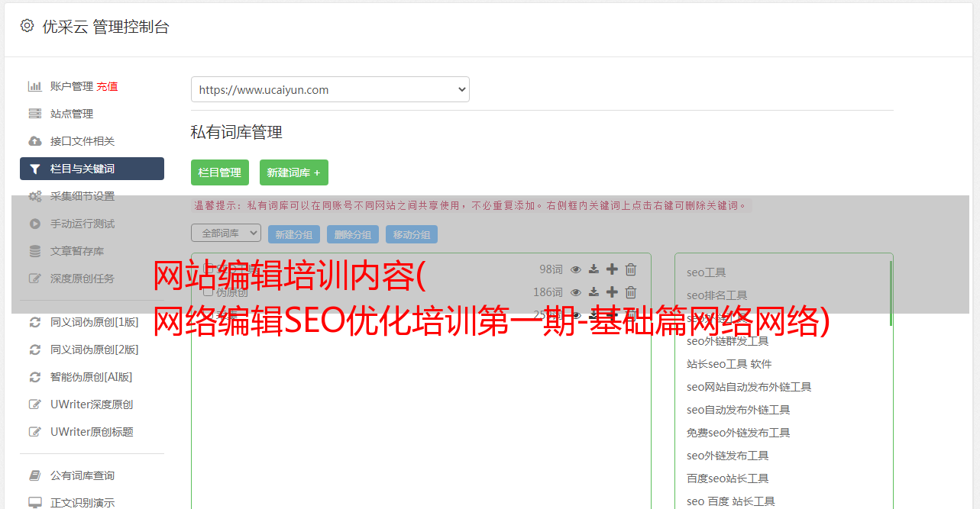Open UWriter深度原创 in the sidebar
The width and height of the screenshot is (980, 509).
(x=92, y=404)
